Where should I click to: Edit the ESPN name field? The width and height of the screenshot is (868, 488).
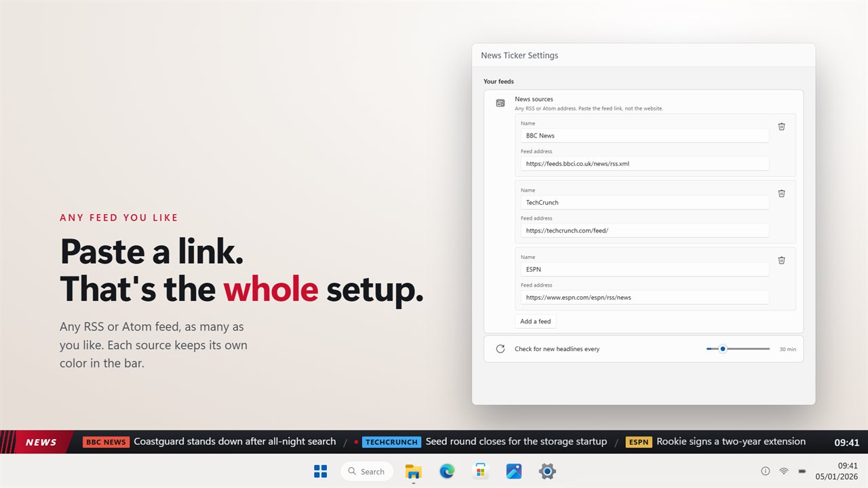(645, 269)
